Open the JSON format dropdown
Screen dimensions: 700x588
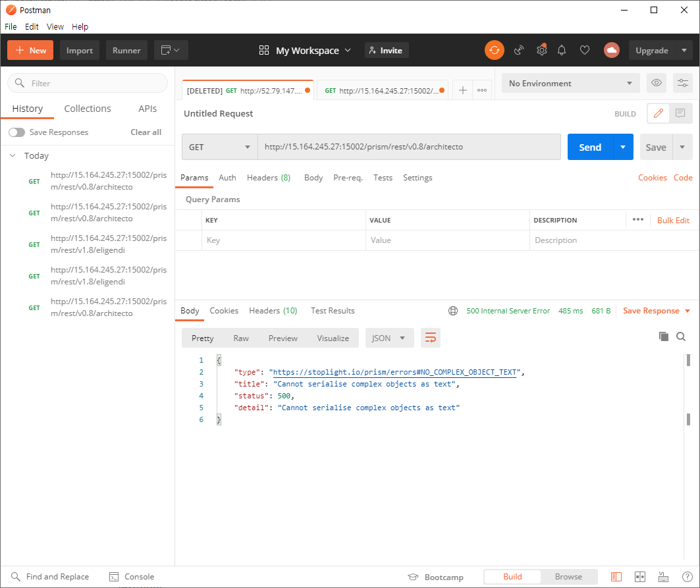point(389,338)
